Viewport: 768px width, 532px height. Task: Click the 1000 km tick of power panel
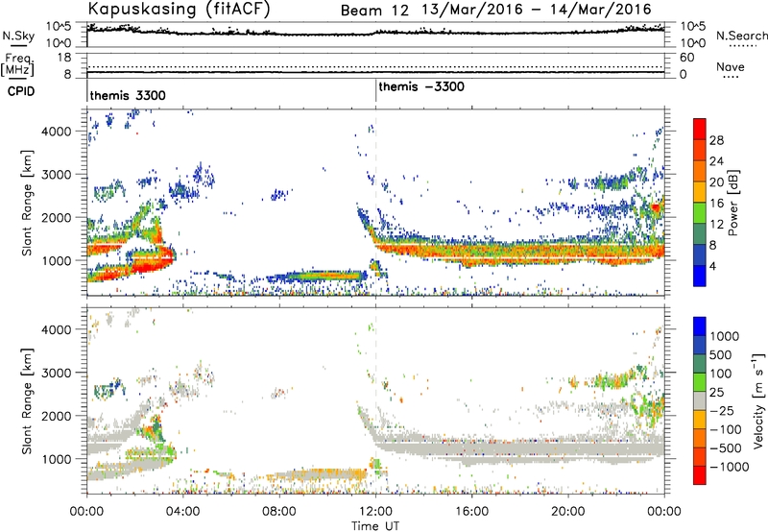57,260
